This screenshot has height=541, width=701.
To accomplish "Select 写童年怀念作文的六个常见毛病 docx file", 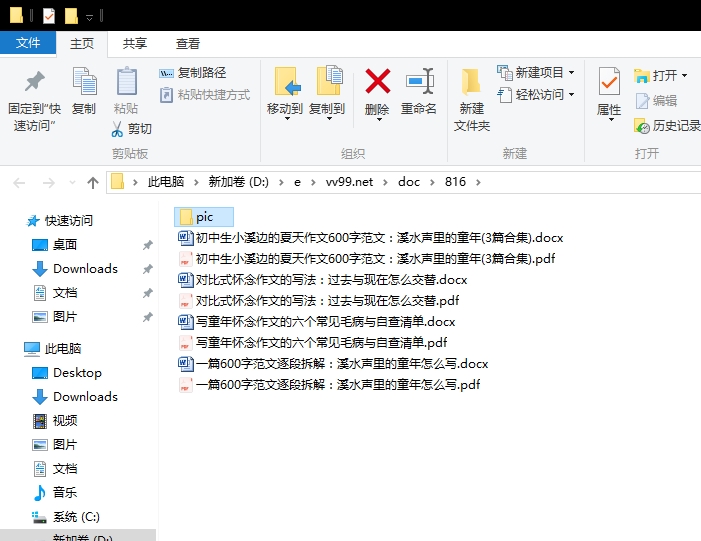I will 317,321.
